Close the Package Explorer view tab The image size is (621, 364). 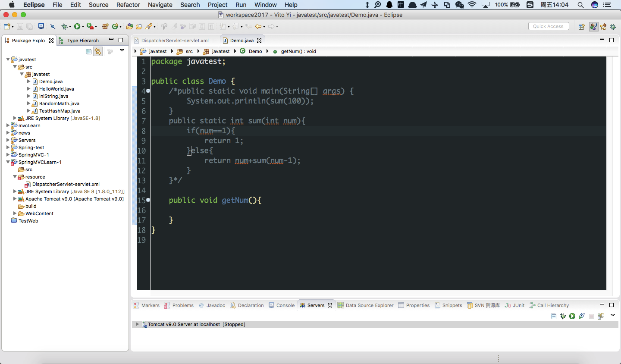click(51, 41)
